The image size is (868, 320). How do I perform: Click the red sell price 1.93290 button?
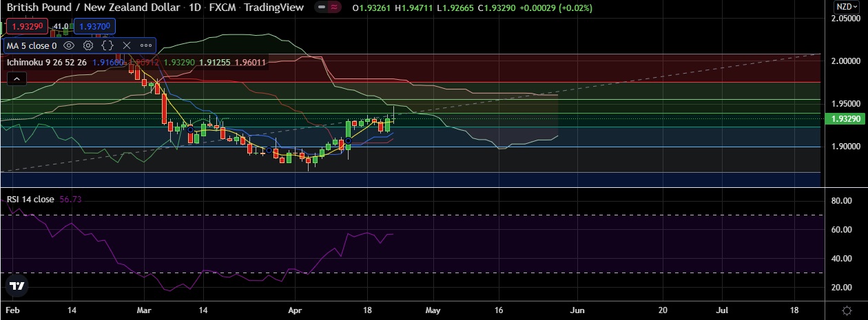[28, 27]
